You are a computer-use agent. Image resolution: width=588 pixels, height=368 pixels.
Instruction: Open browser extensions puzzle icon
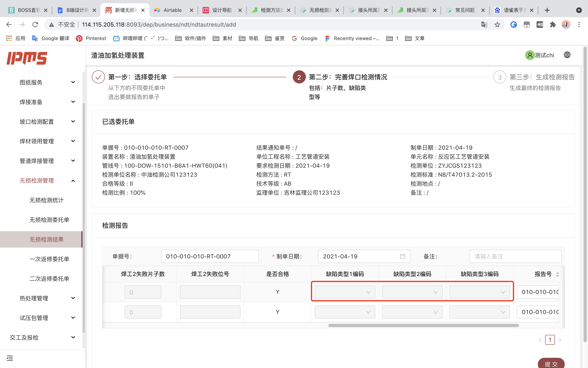click(x=552, y=25)
